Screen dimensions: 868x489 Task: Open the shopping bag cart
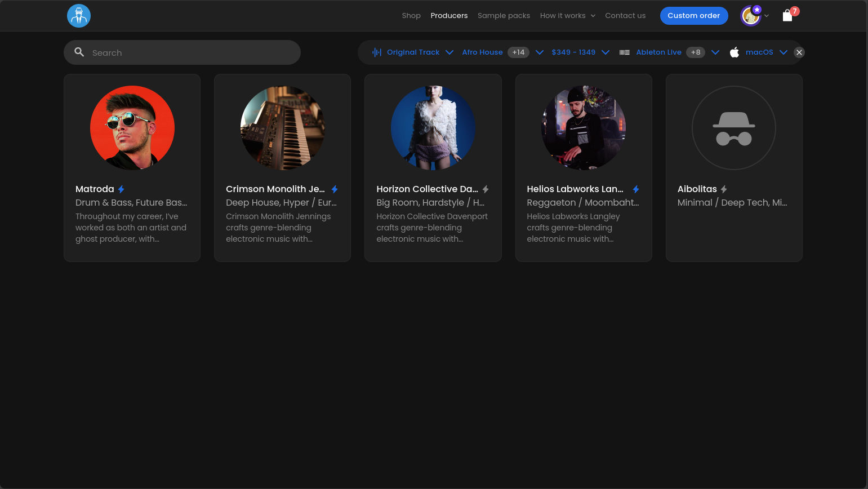(787, 16)
